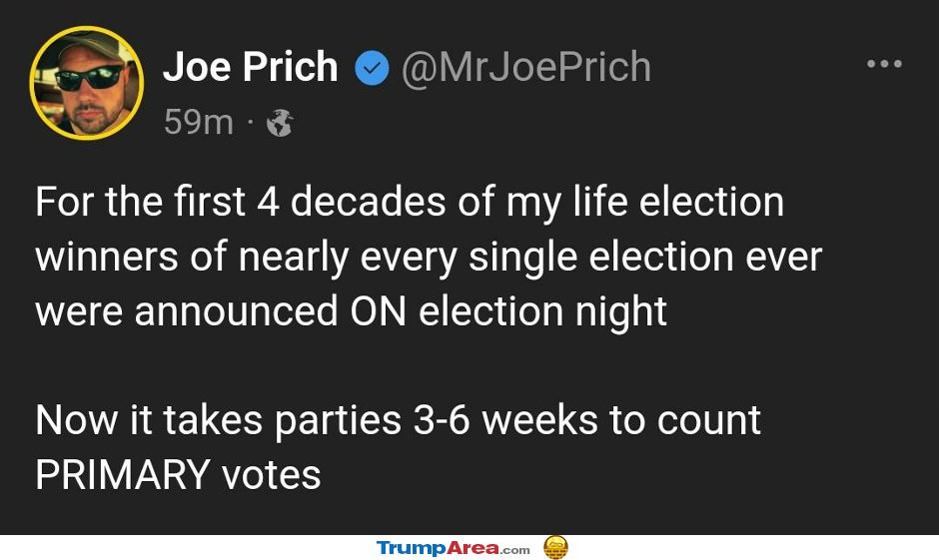This screenshot has width=939, height=560.
Task: Open Joe Prich's profile picture
Action: pos(86,83)
